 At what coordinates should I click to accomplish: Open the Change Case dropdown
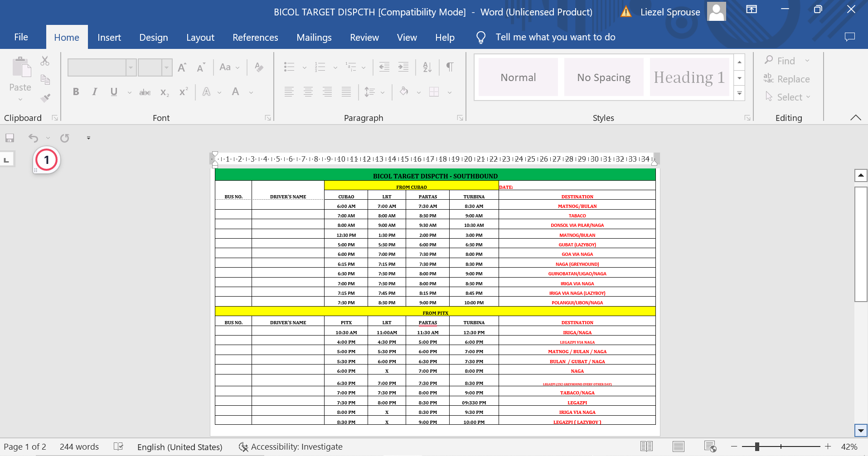point(229,67)
